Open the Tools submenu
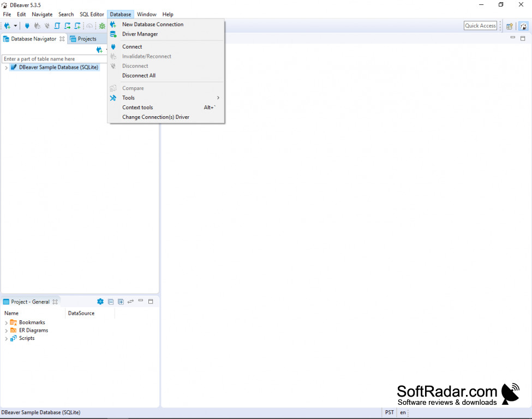Viewport: 532px width, 419px height. pyautogui.click(x=166, y=98)
